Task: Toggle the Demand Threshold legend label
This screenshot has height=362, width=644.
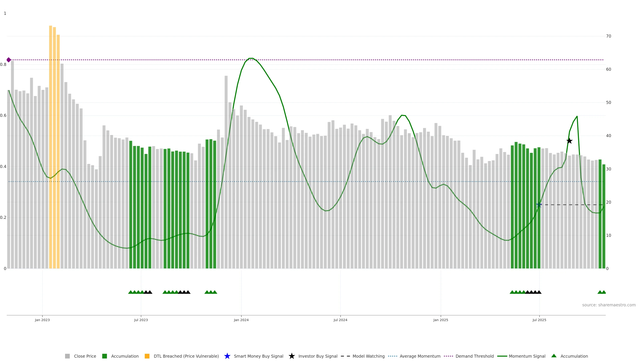Action: pyautogui.click(x=474, y=356)
